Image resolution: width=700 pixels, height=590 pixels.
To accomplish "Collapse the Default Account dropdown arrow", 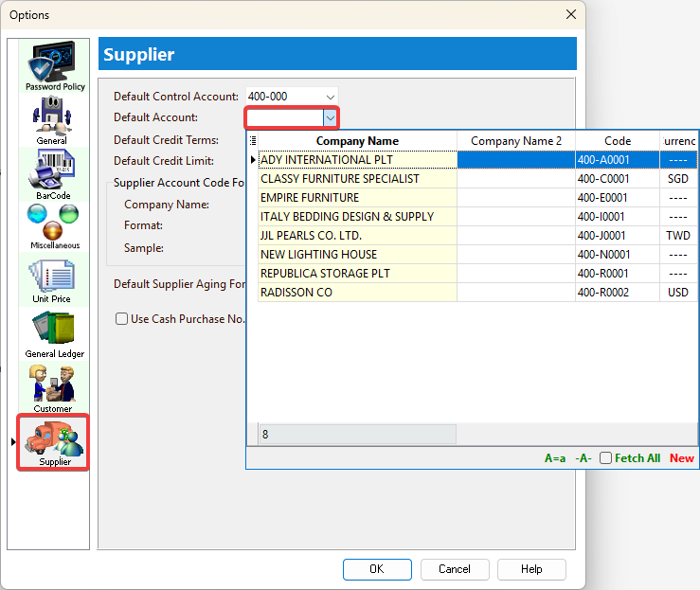I will pyautogui.click(x=330, y=117).
